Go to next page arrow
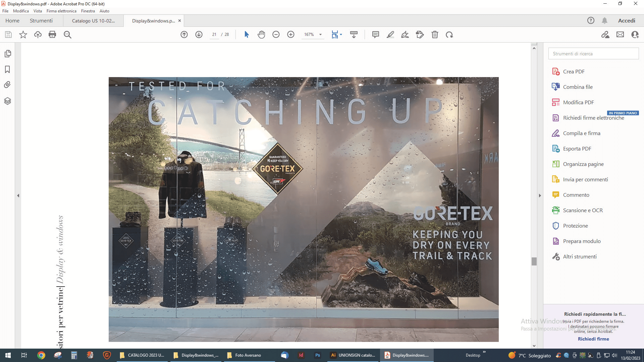Screen dimensions: 644x362 point(199,35)
